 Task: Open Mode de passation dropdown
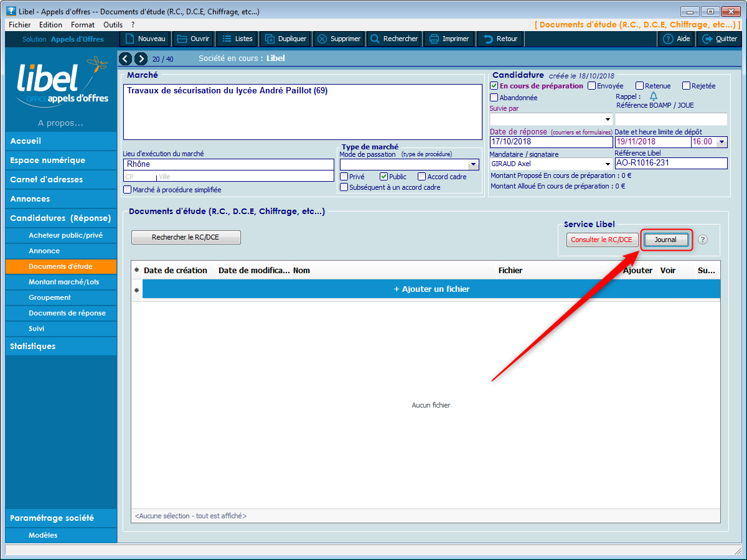474,164
